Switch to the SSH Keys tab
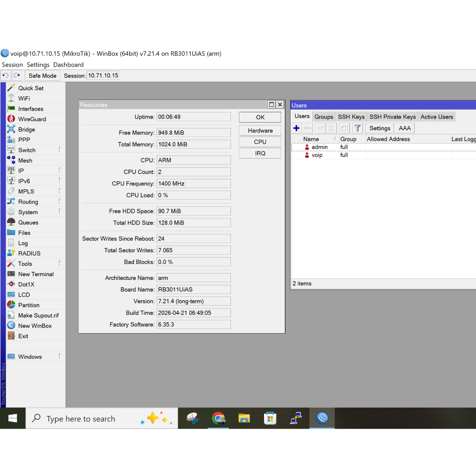This screenshot has height=476, width=476. pyautogui.click(x=351, y=117)
